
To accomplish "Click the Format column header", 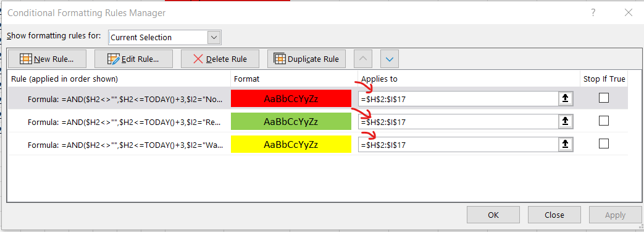I will 246,79.
